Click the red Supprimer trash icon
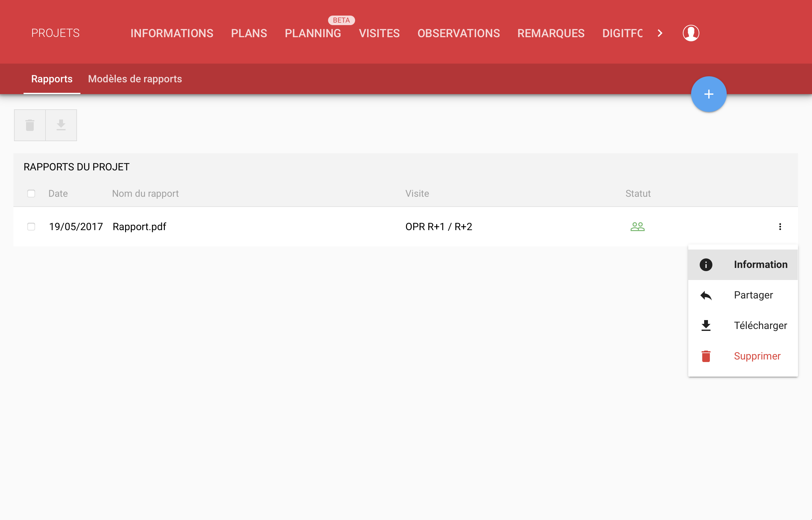812x520 pixels. 706,356
